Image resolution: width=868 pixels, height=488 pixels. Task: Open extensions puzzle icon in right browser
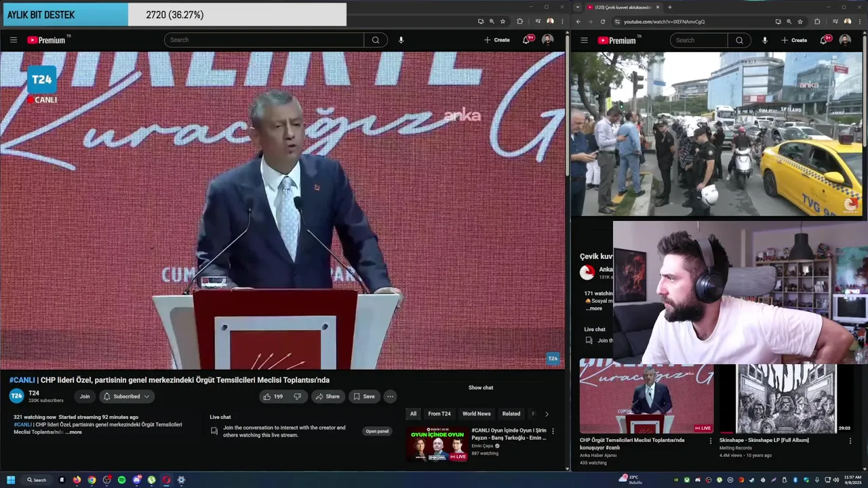click(x=817, y=22)
